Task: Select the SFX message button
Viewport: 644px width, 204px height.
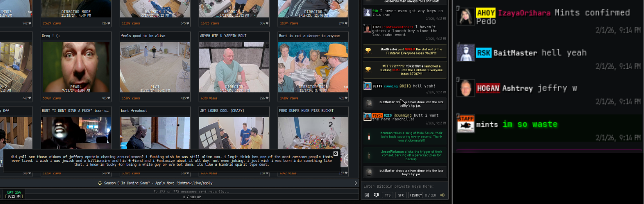Action: tap(401, 195)
